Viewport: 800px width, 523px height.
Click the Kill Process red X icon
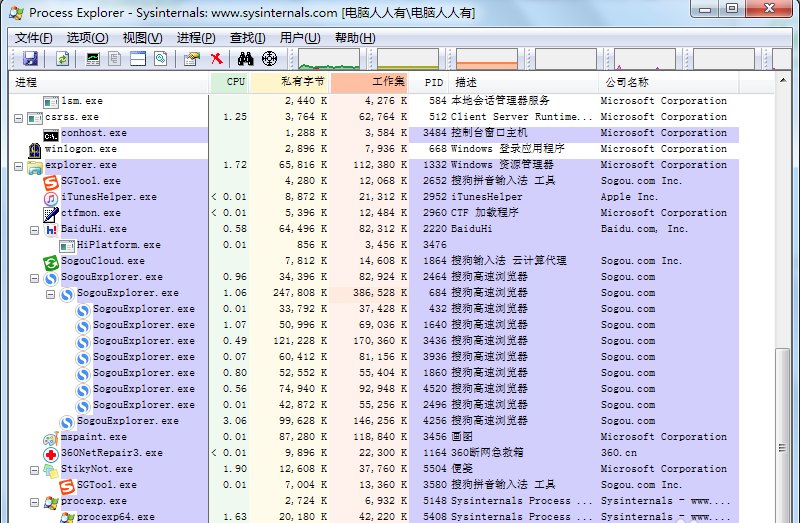(x=216, y=59)
